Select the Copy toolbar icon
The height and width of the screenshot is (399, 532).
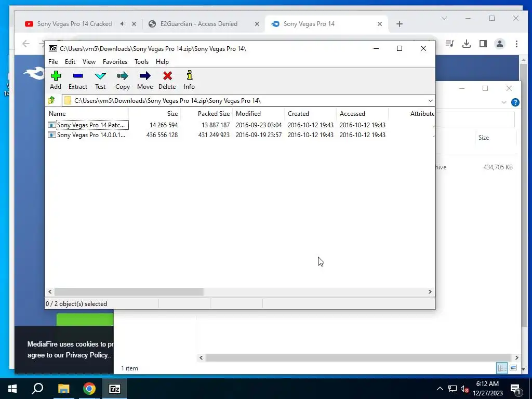coord(123,80)
